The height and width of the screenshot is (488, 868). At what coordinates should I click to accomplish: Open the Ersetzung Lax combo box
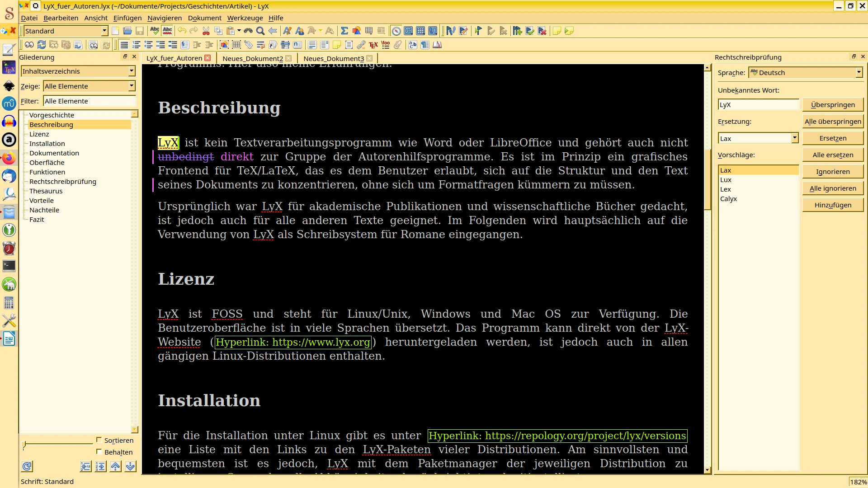pos(758,138)
